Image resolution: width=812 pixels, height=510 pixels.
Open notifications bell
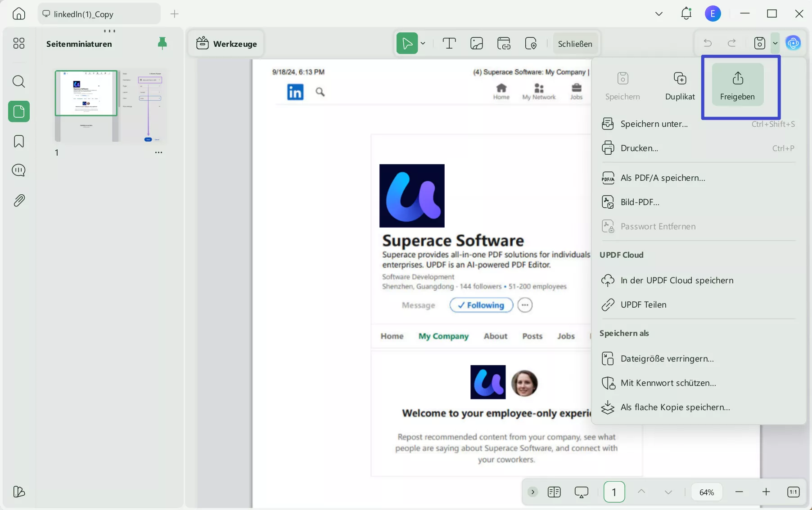coord(686,13)
